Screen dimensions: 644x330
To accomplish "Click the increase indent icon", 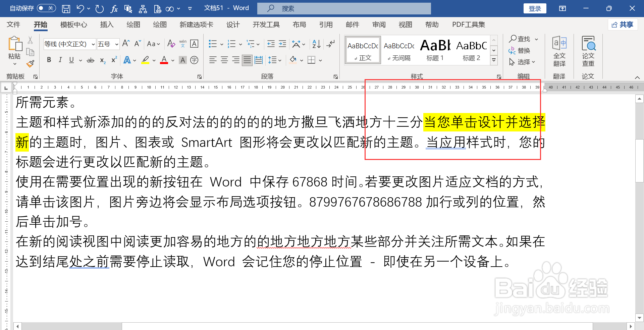I will pos(282,44).
